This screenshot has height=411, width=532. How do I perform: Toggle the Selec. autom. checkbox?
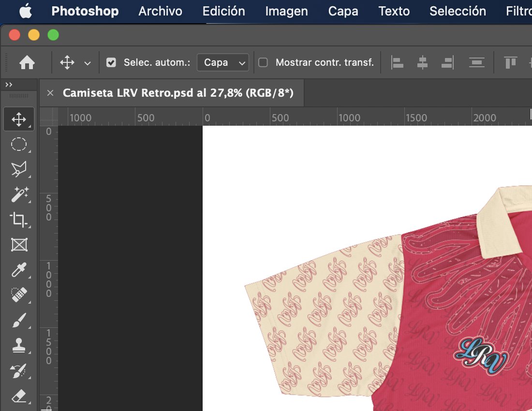(111, 63)
